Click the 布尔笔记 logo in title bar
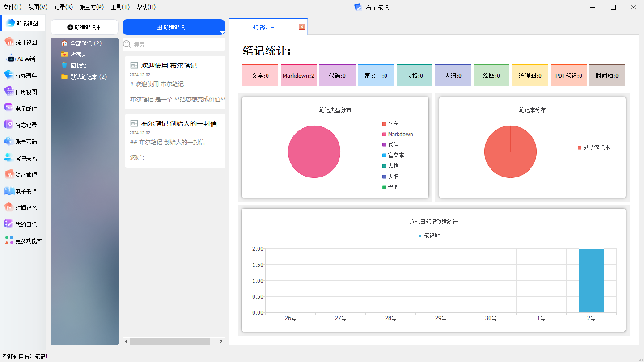The width and height of the screenshot is (644, 362). point(358,7)
